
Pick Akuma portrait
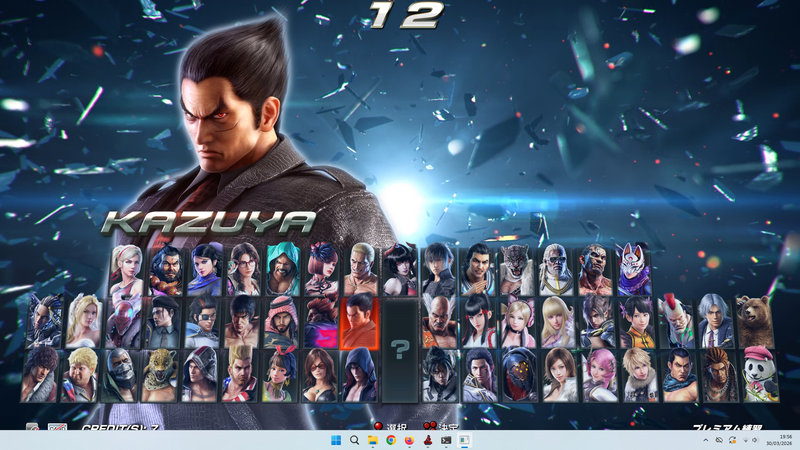321,322
